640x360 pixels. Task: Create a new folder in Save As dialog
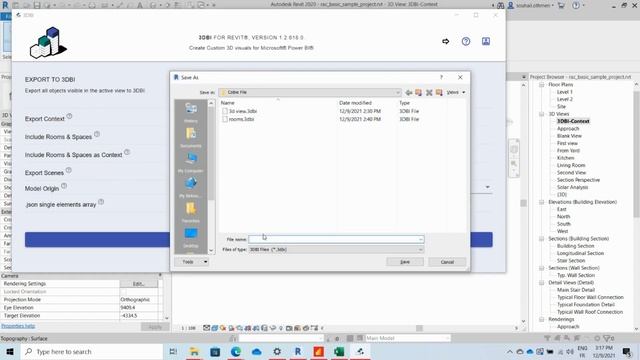[x=439, y=93]
